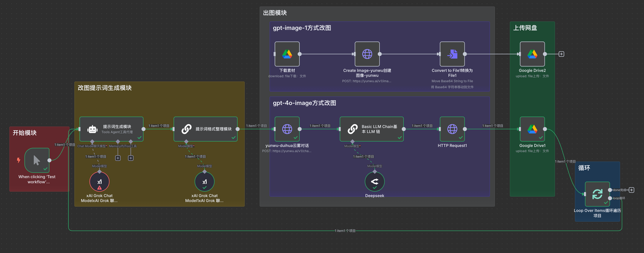The width and height of the screenshot is (644, 253).
Task: Click the 循环 sticky note title
Action: (584, 168)
